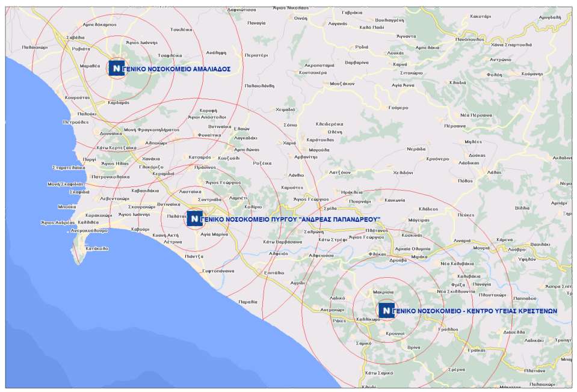Click the Αμπελόκαμπος place name
The width and height of the screenshot is (577, 392).
click(x=99, y=25)
